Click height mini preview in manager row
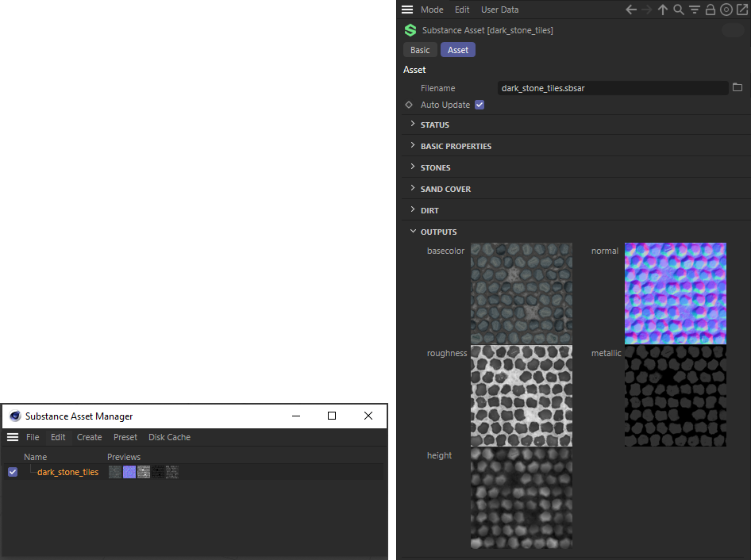Image resolution: width=751 pixels, height=560 pixels. coord(172,472)
